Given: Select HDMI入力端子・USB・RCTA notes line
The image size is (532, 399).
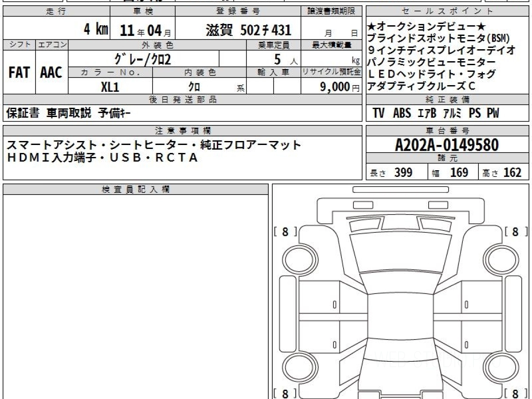Looking at the screenshot, I should (x=102, y=157).
